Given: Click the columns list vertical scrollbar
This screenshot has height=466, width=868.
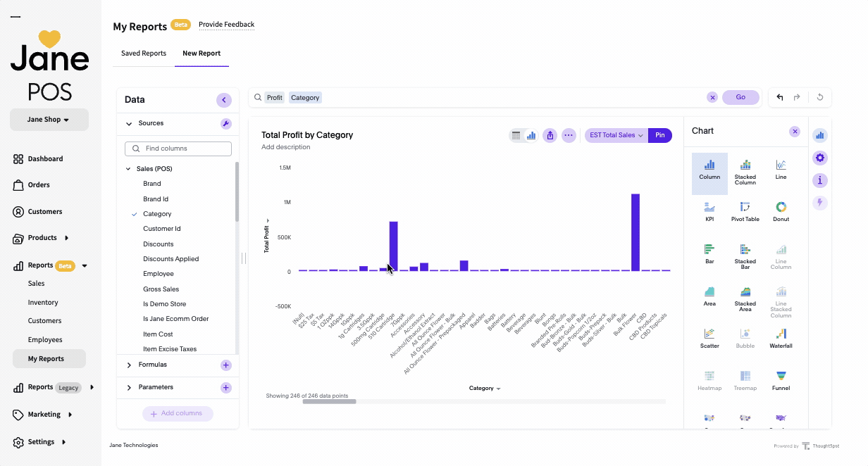Looking at the screenshot, I should point(237,191).
